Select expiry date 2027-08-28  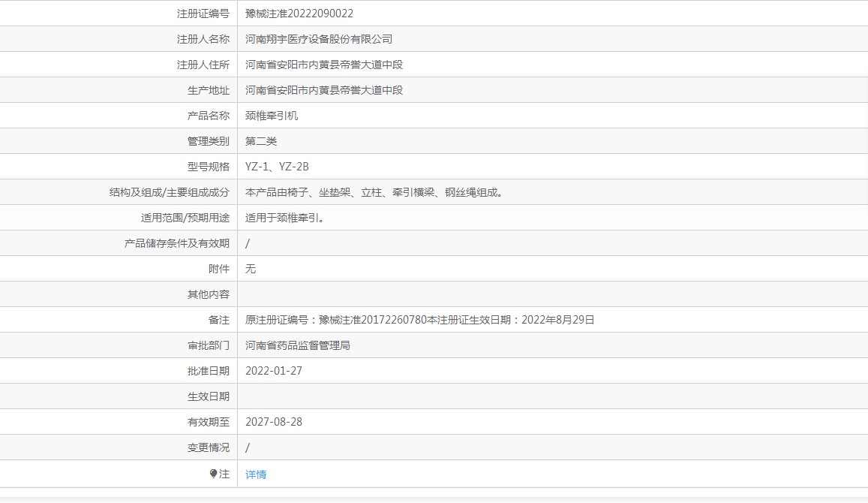point(274,422)
